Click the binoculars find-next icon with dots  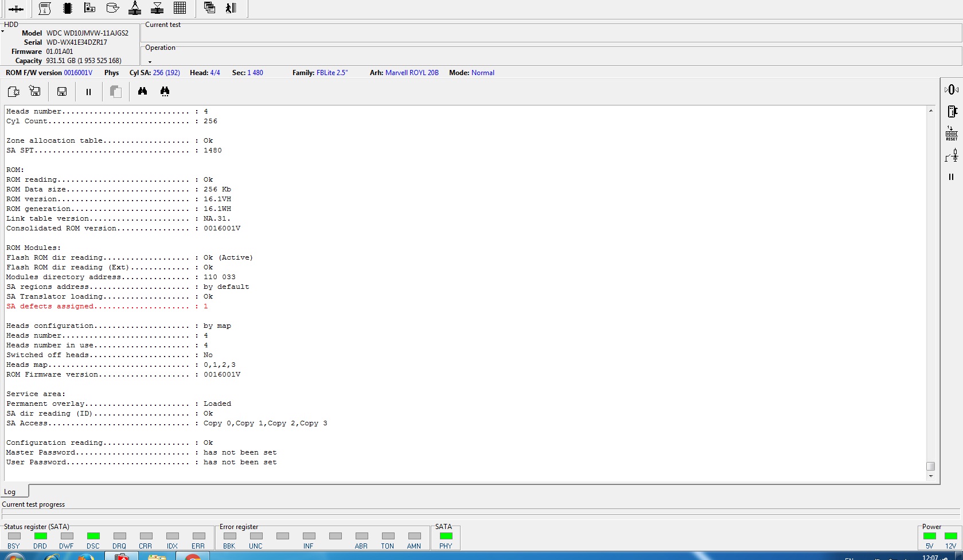(165, 91)
